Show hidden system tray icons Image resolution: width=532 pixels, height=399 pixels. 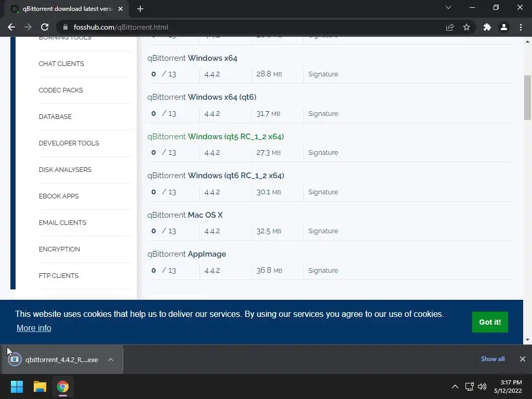coord(455,387)
